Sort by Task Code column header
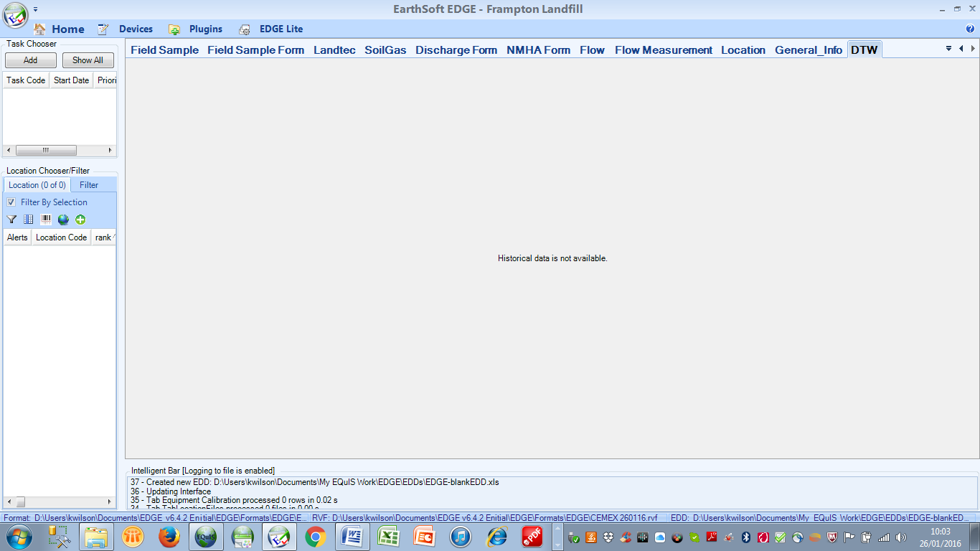This screenshot has width=980, height=551. (x=26, y=80)
